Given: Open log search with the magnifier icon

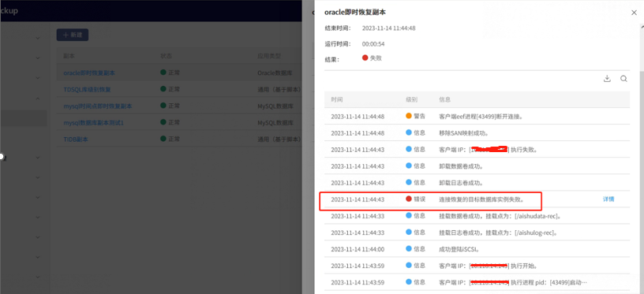Looking at the screenshot, I should pyautogui.click(x=623, y=79).
